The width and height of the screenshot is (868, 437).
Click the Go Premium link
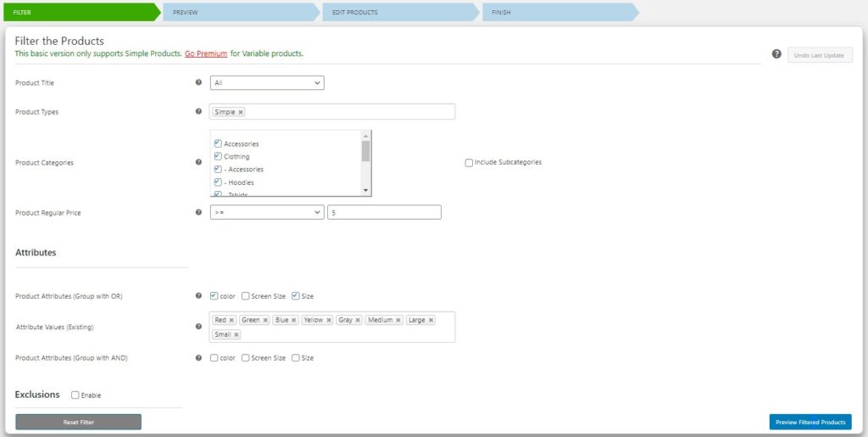[206, 53]
